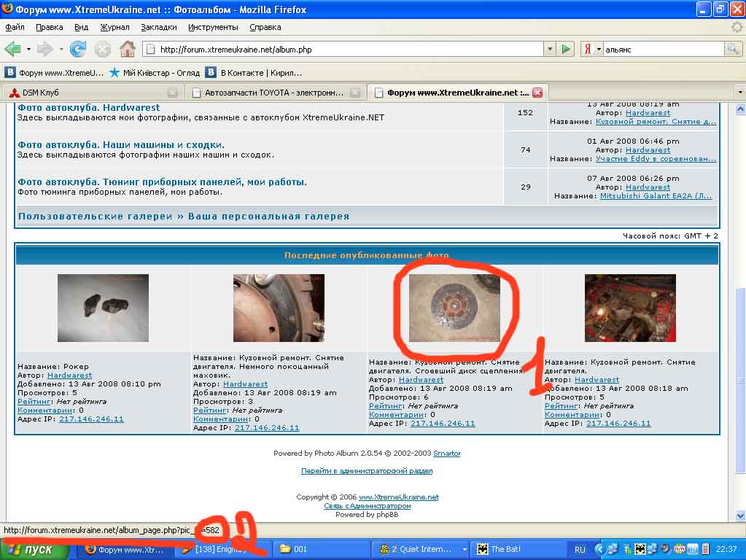Expand the Quiet Internet taskbar group arrow
Image resolution: width=746 pixels, height=560 pixels.
pos(465,550)
